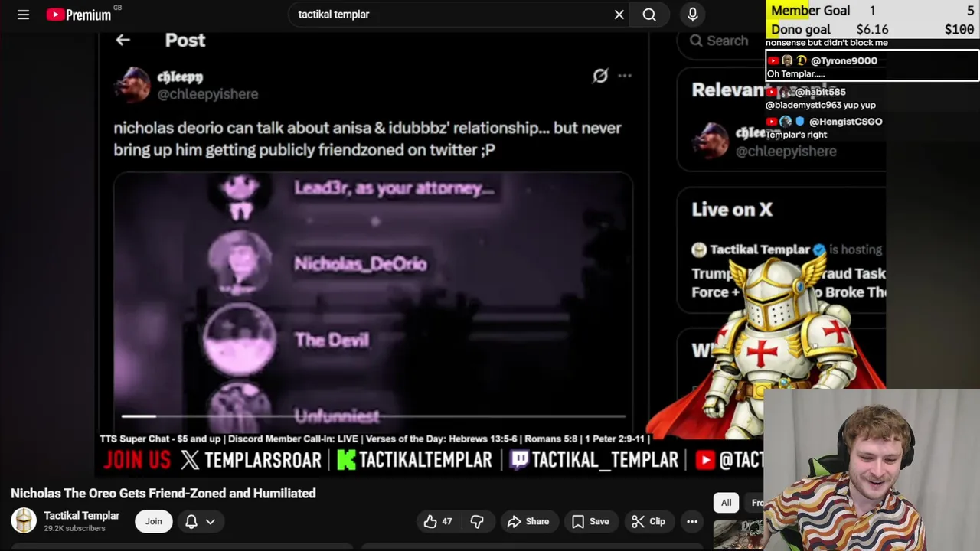Select the 'All' filter chip
This screenshot has width=980, height=551.
(x=726, y=503)
